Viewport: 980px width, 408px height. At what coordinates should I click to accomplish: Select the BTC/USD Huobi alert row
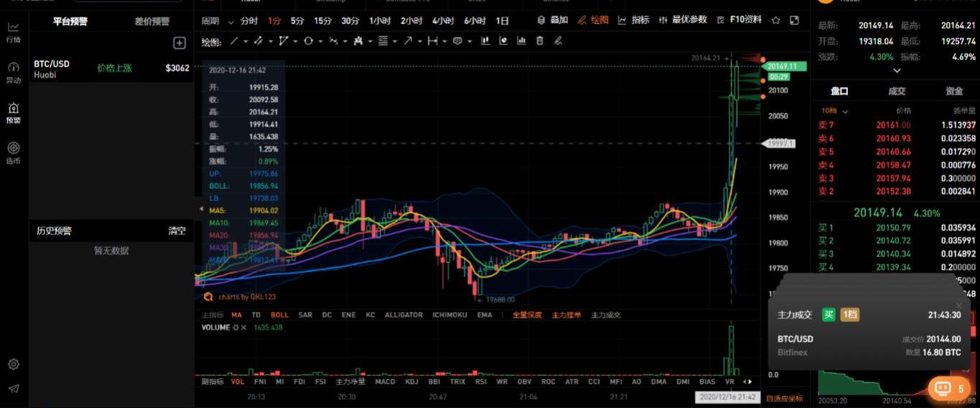tap(111, 68)
